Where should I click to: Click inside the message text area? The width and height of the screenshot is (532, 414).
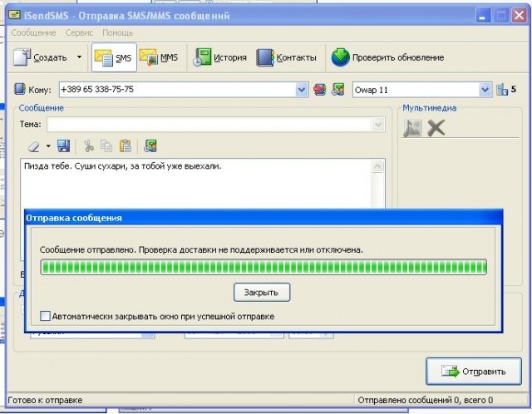coord(199,187)
